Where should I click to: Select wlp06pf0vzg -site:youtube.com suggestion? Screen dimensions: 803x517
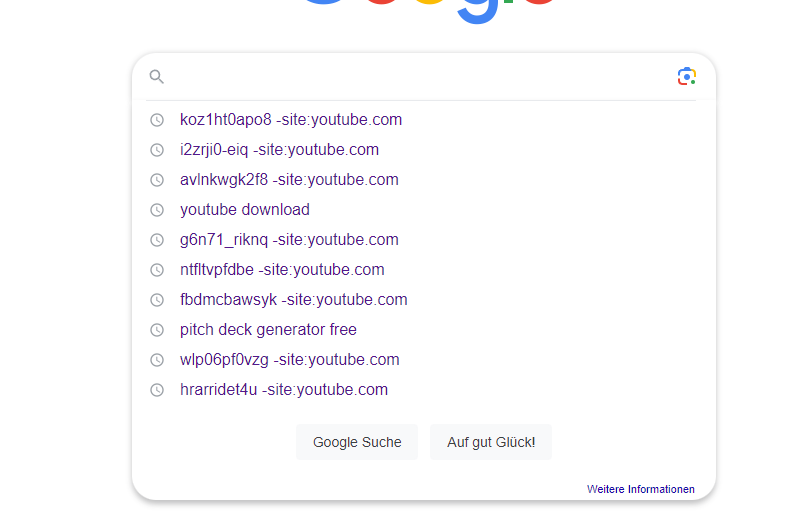click(x=289, y=360)
